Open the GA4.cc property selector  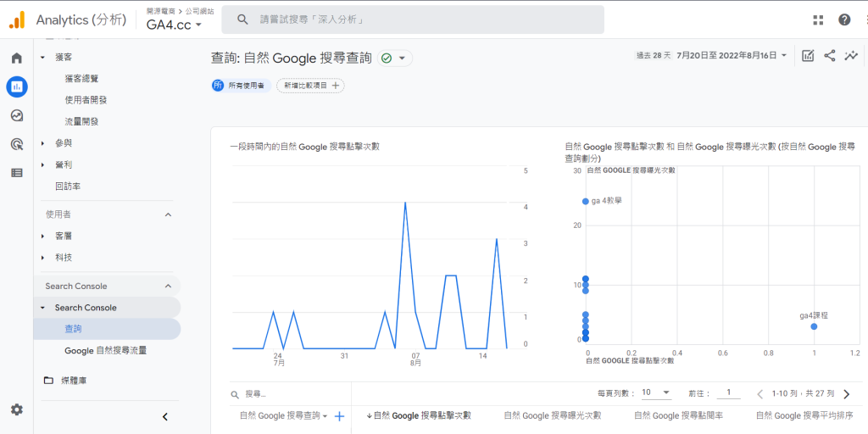175,25
